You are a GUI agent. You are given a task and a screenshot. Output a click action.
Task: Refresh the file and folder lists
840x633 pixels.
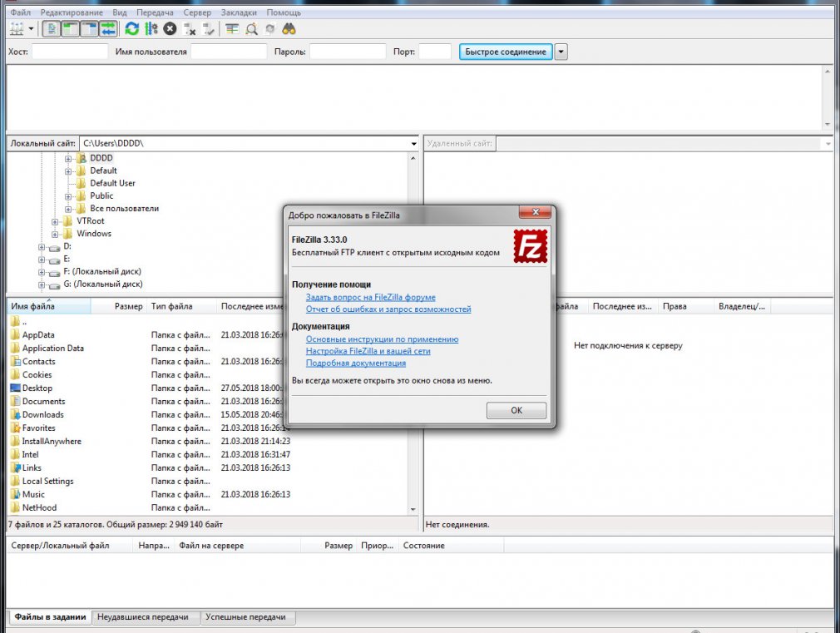coord(131,29)
